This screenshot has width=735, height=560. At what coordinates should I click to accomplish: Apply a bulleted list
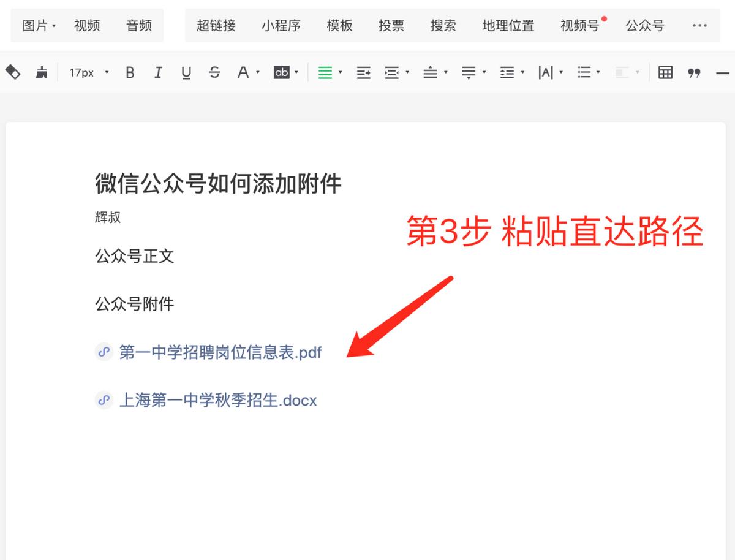coord(585,72)
